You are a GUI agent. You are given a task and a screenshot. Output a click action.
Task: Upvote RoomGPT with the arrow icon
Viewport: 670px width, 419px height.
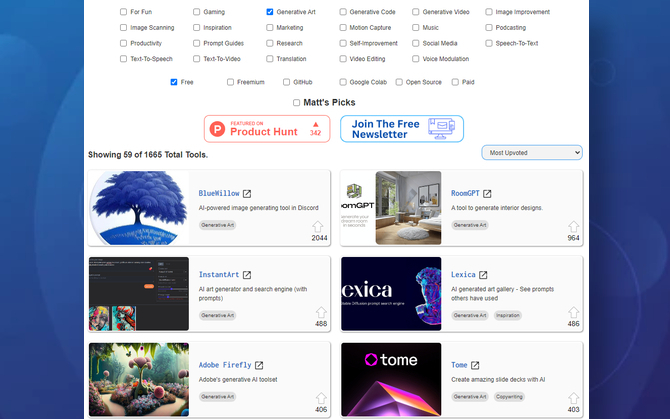(573, 226)
